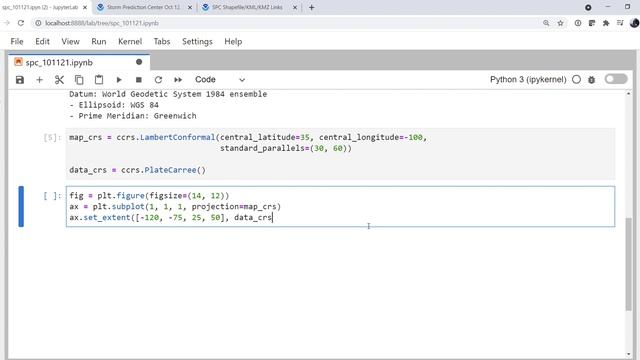Screen dimensions: 640x360
Task: Open the cell type Code dropdown
Action: pos(220,80)
